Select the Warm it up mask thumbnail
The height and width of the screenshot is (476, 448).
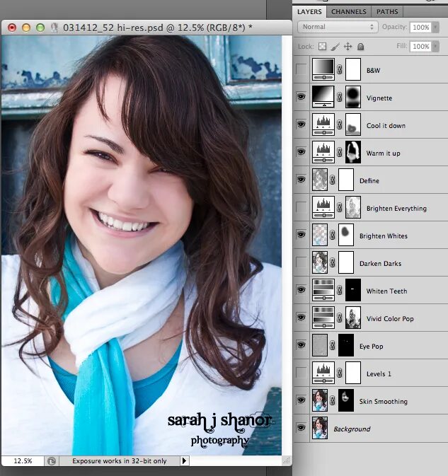pos(353,152)
